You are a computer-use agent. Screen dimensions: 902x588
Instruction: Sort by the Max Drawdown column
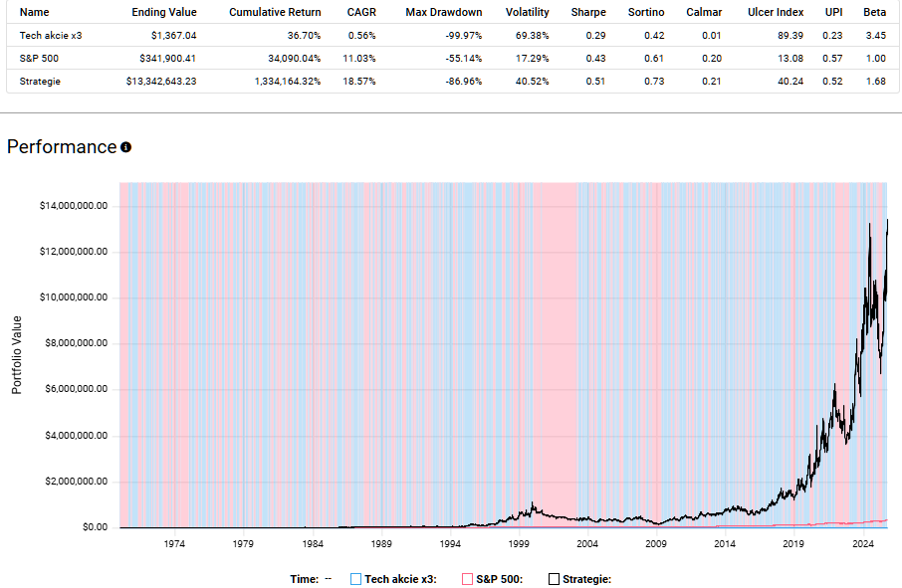(x=443, y=12)
